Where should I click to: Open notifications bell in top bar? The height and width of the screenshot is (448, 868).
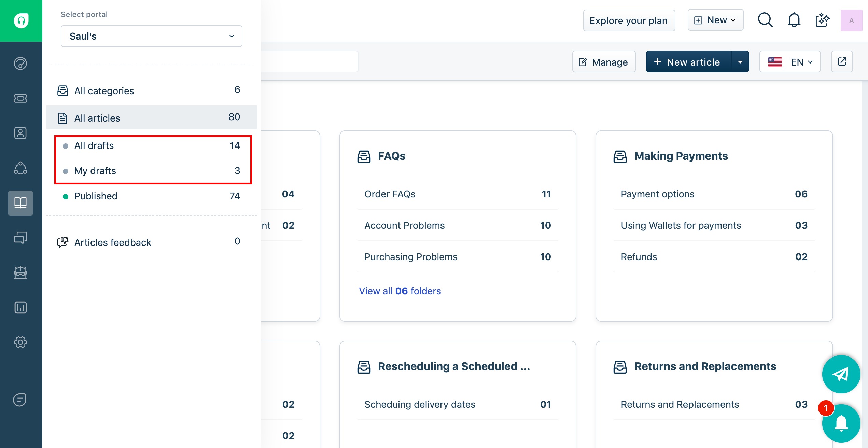pyautogui.click(x=794, y=20)
